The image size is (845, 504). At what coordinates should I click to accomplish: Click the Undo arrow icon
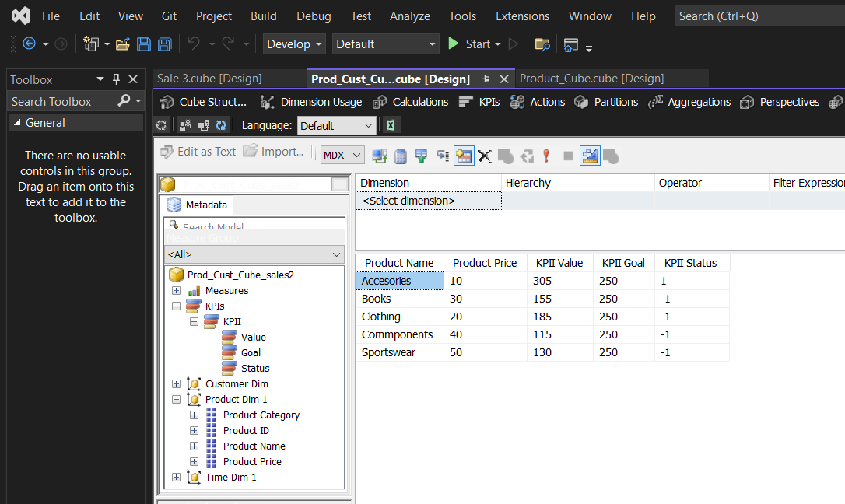194,43
